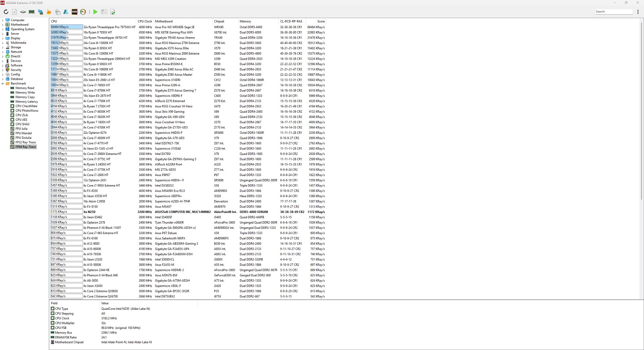Expand the Motherboard tree node
This screenshot has height=350, width=644.
click(x=3, y=24)
